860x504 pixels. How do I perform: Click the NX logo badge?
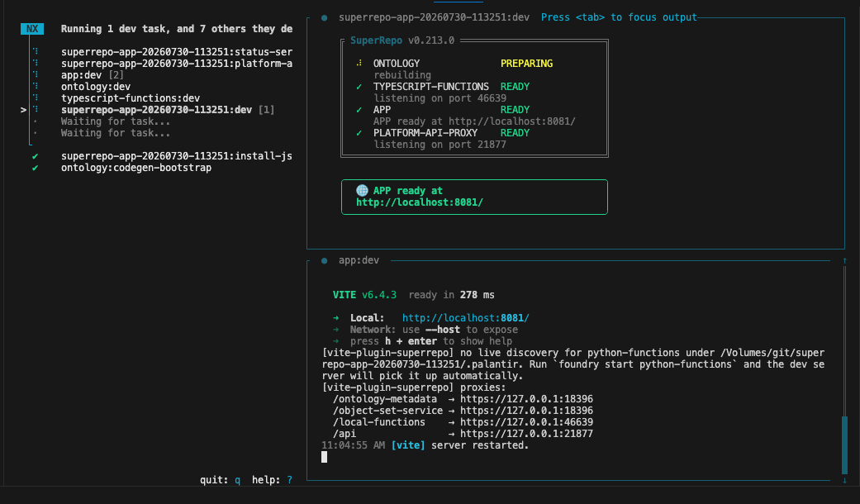pyautogui.click(x=32, y=29)
